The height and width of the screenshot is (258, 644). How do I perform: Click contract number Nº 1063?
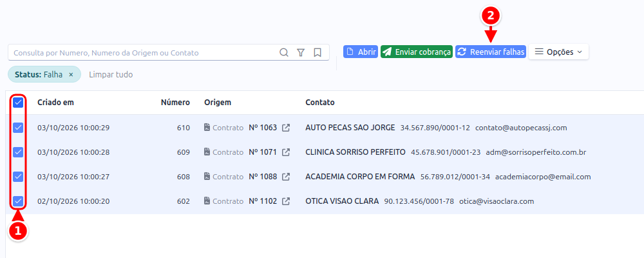click(x=263, y=128)
